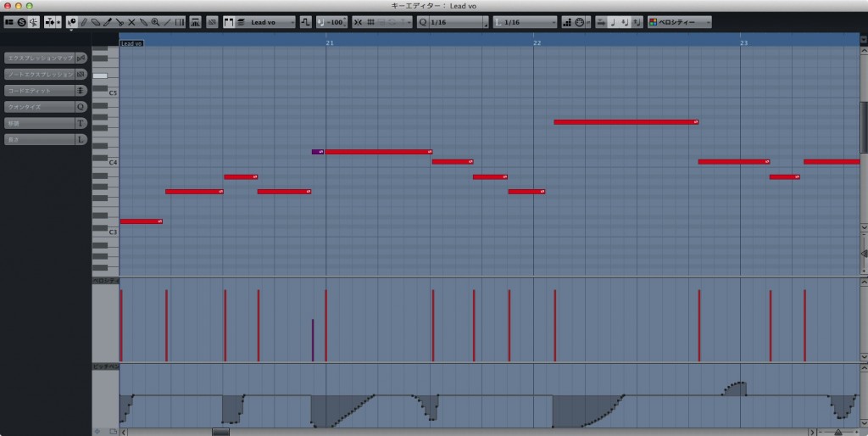Adjust the vertical zoom slider on right edge
868x436 pixels.
[x=864, y=253]
